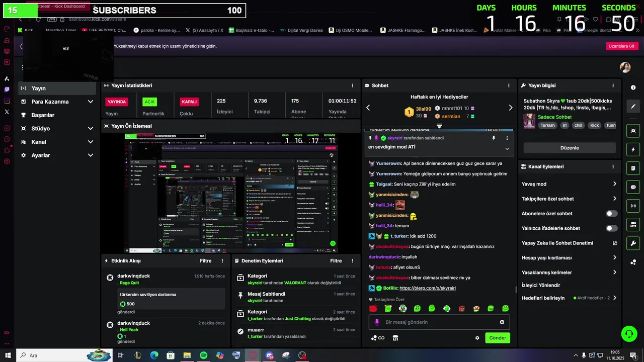Open Filtre in Denetim Eylemleri panel
The width and height of the screenshot is (644, 362).
pos(336,261)
